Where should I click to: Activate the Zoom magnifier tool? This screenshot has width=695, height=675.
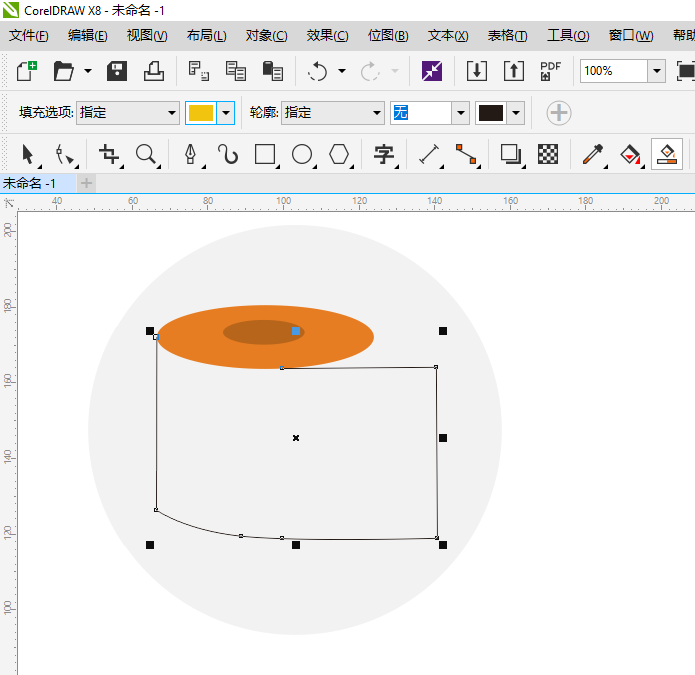pos(147,154)
